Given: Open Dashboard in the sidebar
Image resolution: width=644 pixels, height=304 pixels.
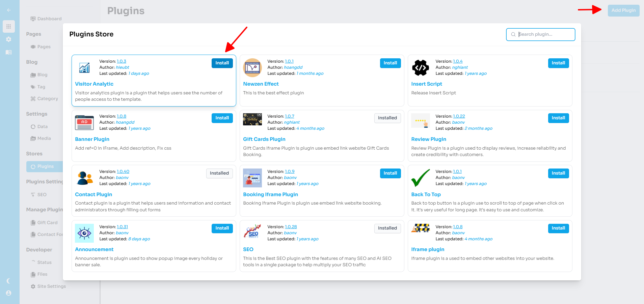Looking at the screenshot, I should tap(49, 19).
